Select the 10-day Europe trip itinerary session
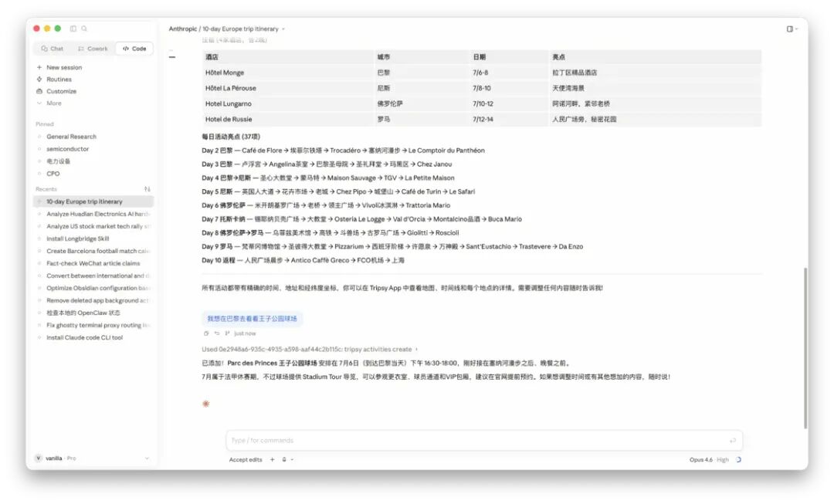Viewport: 834px width, 504px height. (93, 201)
